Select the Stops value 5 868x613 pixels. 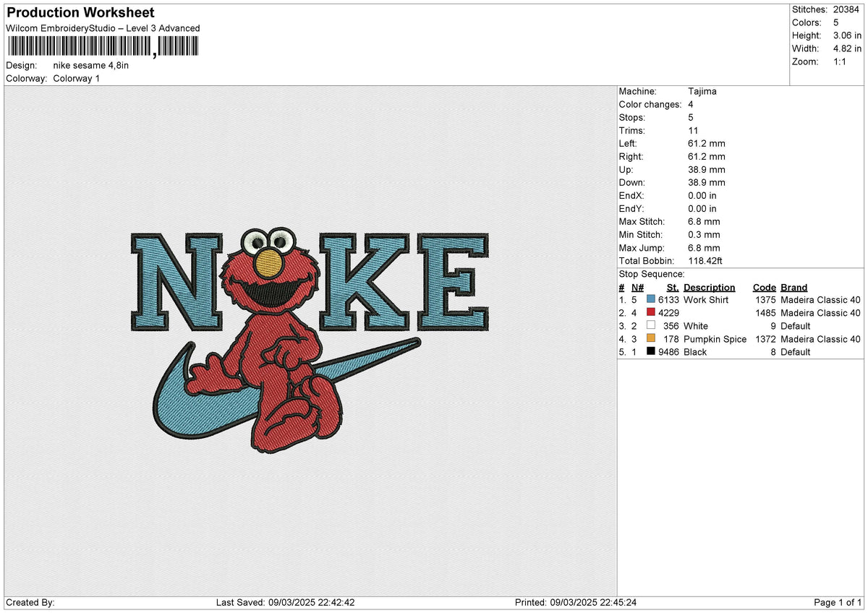click(x=691, y=117)
